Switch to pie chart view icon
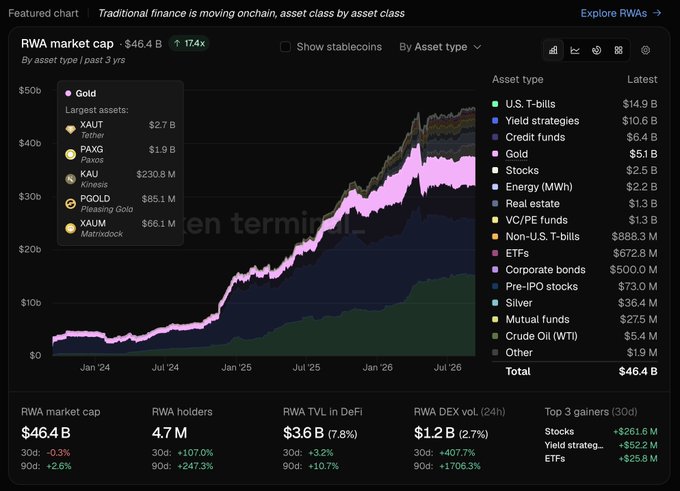This screenshot has width=680, height=491. tap(597, 50)
